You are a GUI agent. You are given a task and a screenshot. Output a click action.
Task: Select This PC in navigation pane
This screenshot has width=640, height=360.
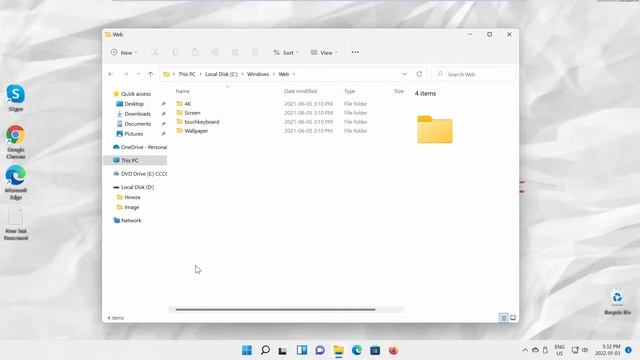[x=135, y=160]
